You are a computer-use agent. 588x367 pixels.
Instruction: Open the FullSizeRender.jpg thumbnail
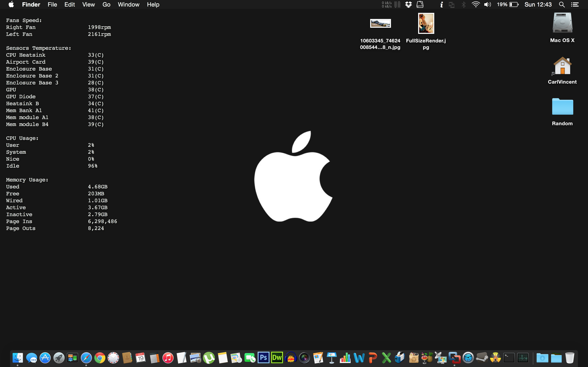(426, 23)
